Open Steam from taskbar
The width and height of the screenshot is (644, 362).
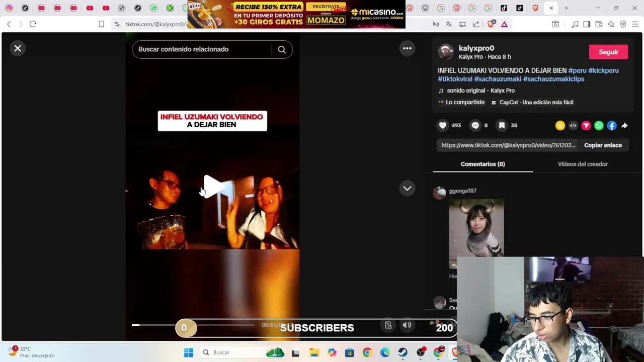click(403, 352)
